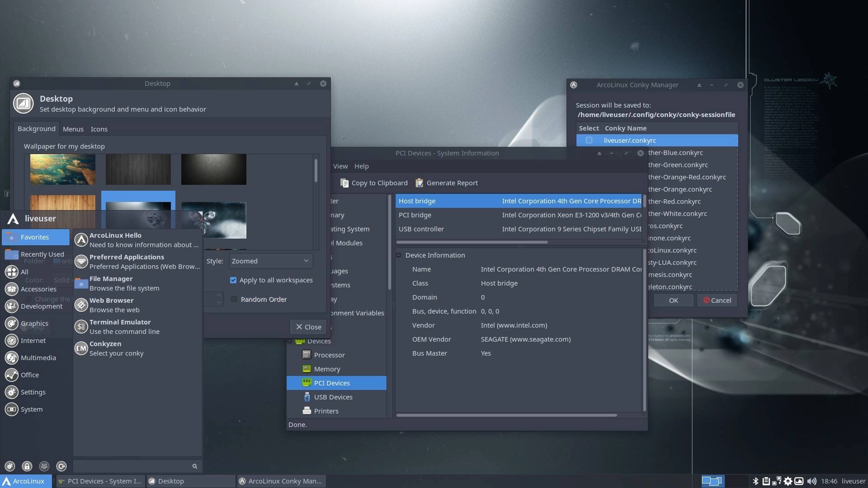
Task: Show Recently Used items in the menu
Action: (36, 254)
